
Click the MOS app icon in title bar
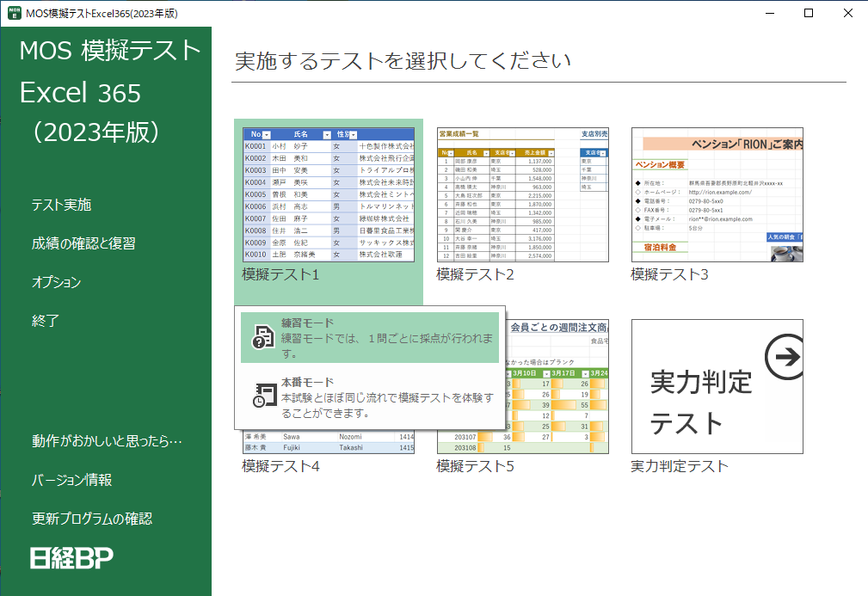15,13
